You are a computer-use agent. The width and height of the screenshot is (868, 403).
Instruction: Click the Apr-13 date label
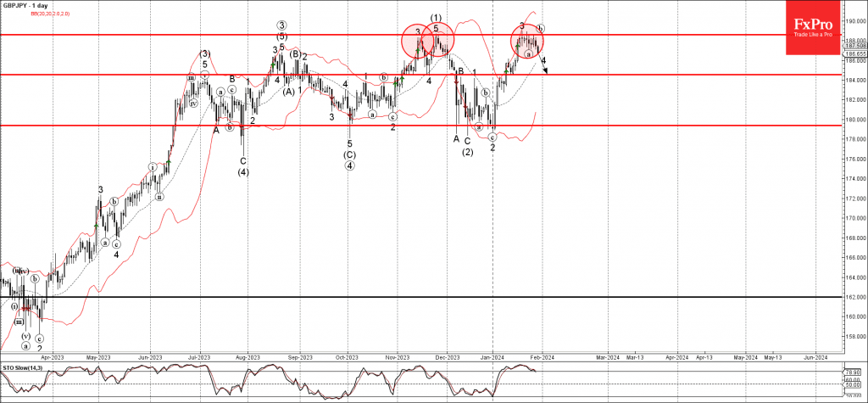click(704, 358)
